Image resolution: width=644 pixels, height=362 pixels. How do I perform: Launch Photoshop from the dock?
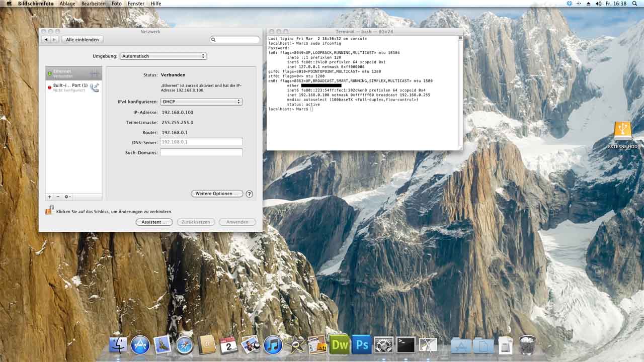[361, 345]
